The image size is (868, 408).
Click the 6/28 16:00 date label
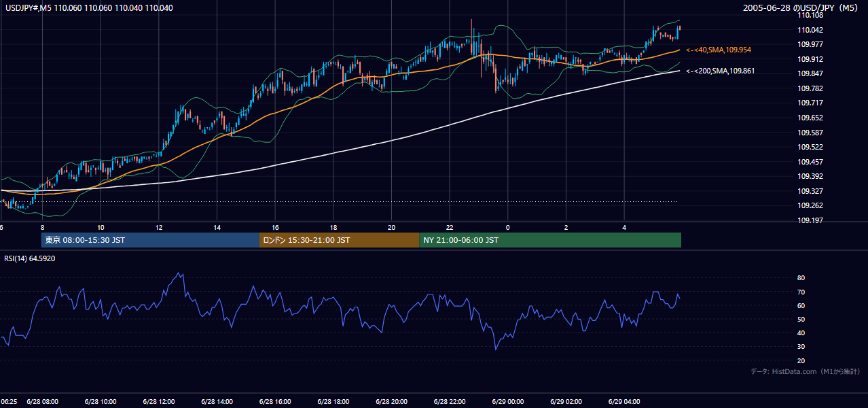(275, 402)
